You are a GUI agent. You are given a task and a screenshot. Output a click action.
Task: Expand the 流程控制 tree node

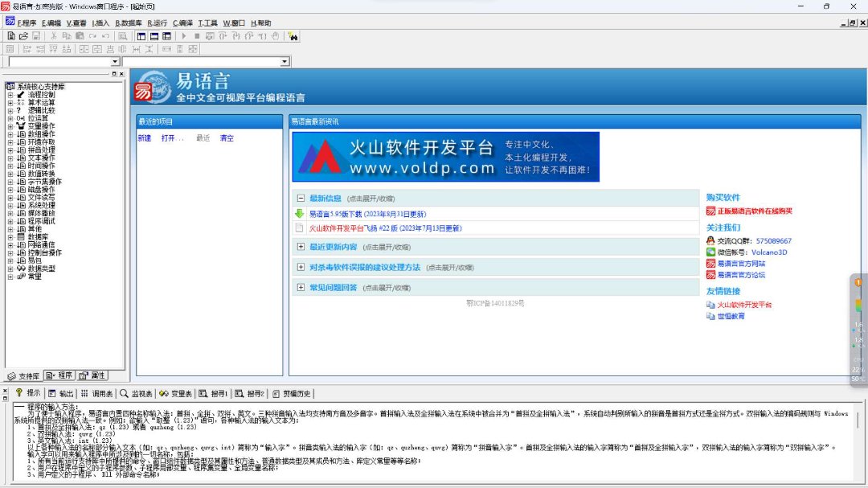(x=10, y=95)
